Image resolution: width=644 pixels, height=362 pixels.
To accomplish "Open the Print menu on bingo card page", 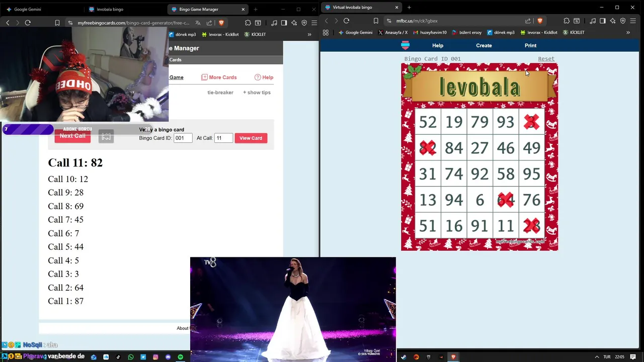I will (x=530, y=45).
